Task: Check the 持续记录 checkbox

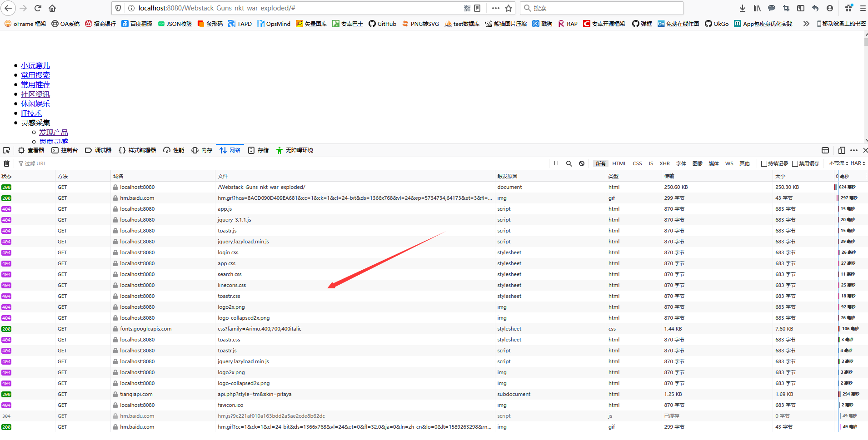Action: (x=765, y=163)
